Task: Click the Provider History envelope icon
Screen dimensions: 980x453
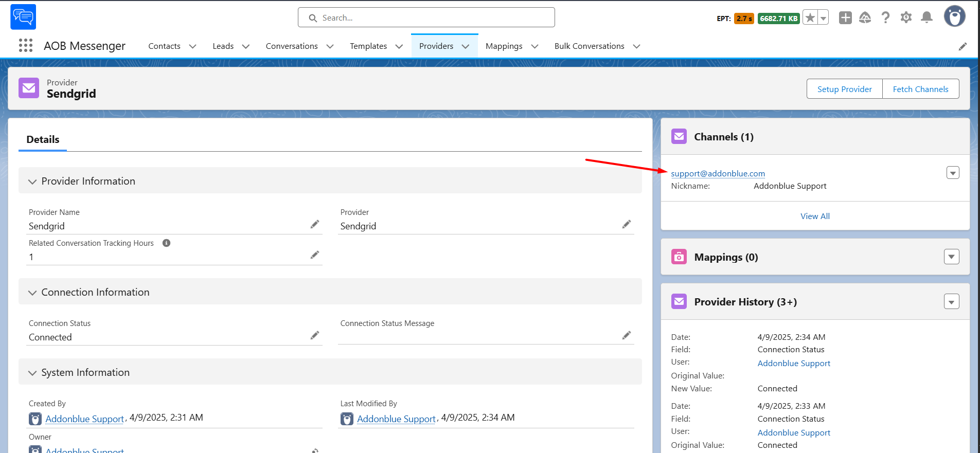Action: coord(679,301)
